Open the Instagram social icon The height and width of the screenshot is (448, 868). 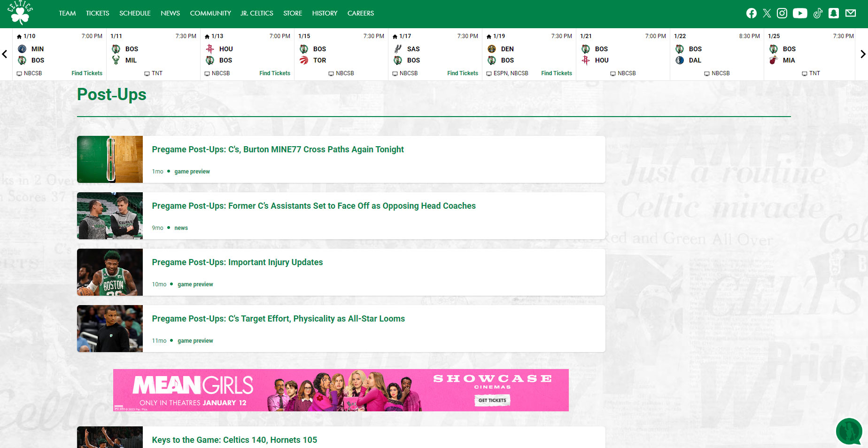782,13
